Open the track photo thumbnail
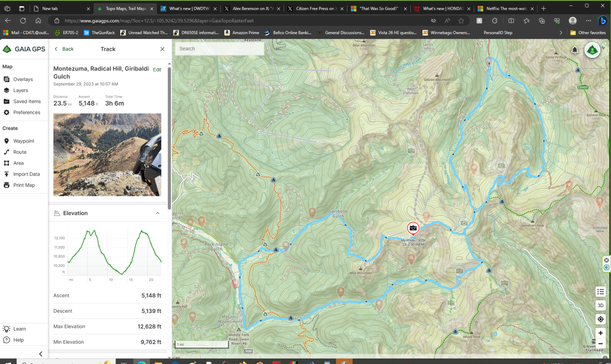 [x=107, y=155]
